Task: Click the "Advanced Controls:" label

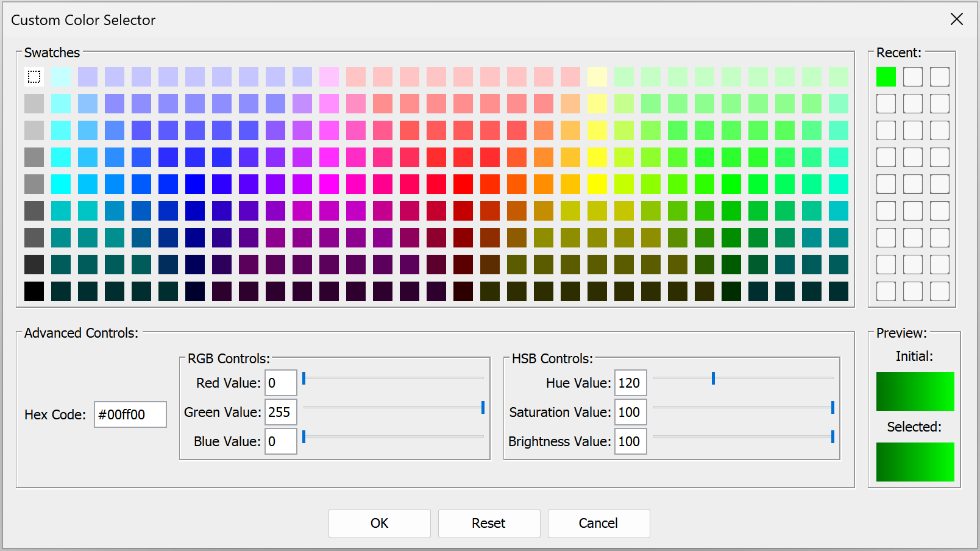Action: pos(81,333)
